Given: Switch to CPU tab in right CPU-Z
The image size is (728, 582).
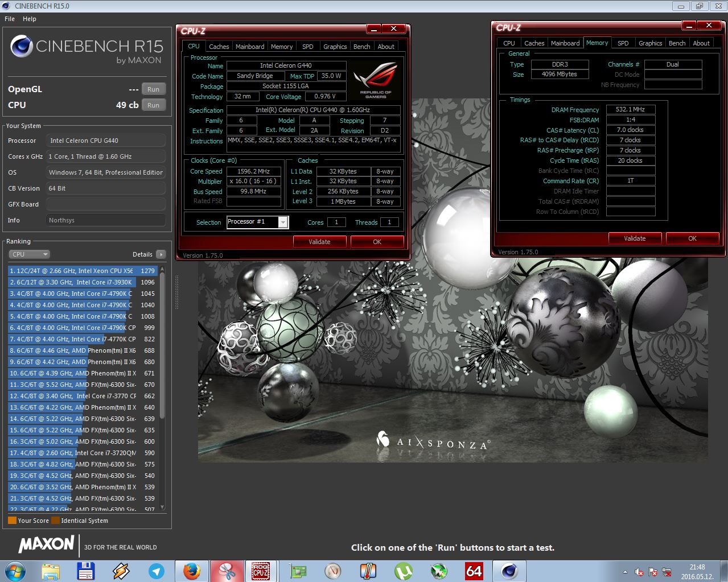Looking at the screenshot, I should 509,43.
